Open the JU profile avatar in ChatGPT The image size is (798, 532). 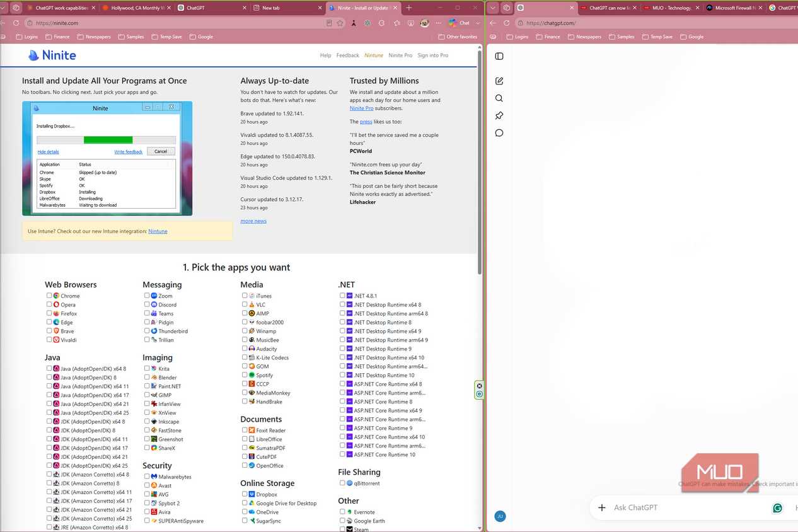500,516
